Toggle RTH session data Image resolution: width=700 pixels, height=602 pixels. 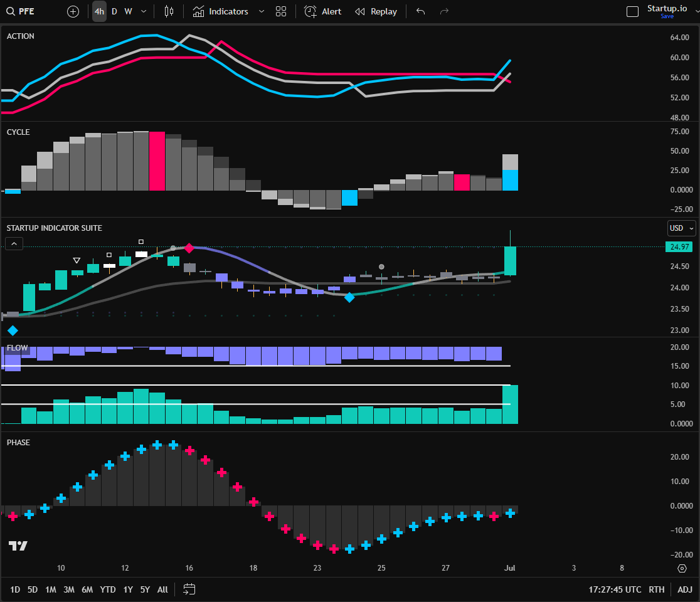click(x=656, y=589)
